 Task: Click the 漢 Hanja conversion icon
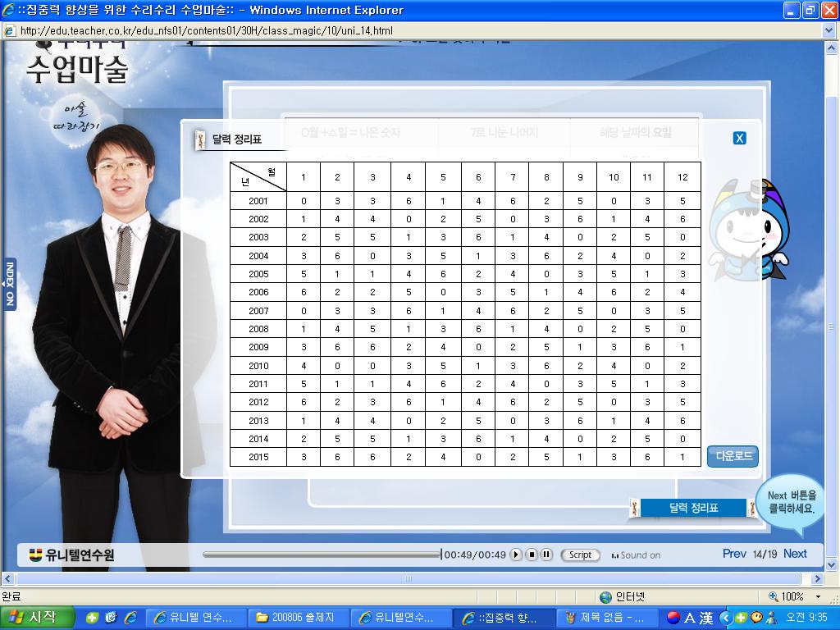point(706,618)
